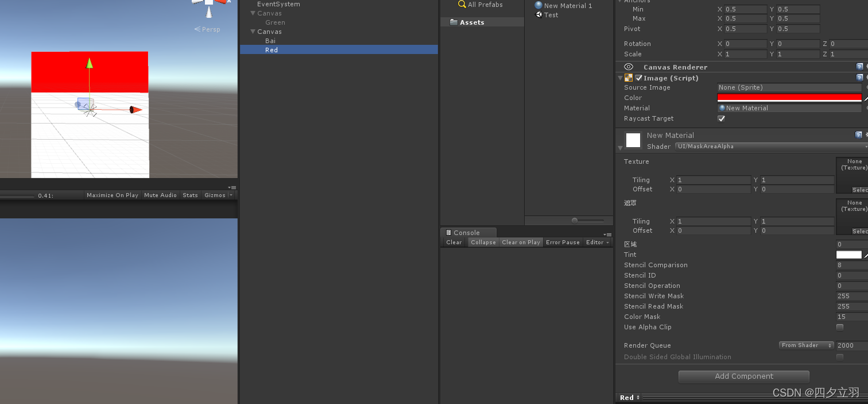Select EventSystem in the Hierarchy
Image resolution: width=868 pixels, height=404 pixels.
pyautogui.click(x=278, y=4)
